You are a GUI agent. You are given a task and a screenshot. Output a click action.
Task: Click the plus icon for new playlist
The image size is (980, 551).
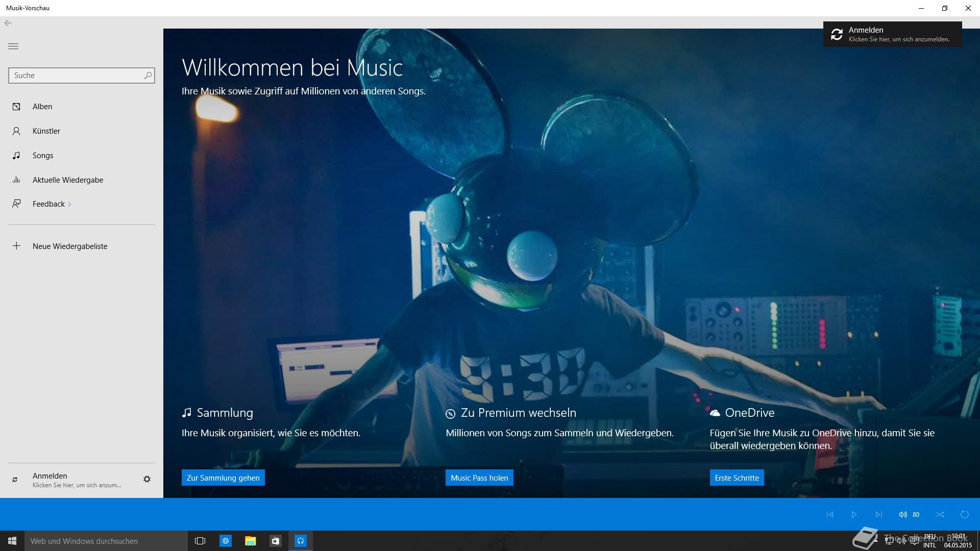16,246
